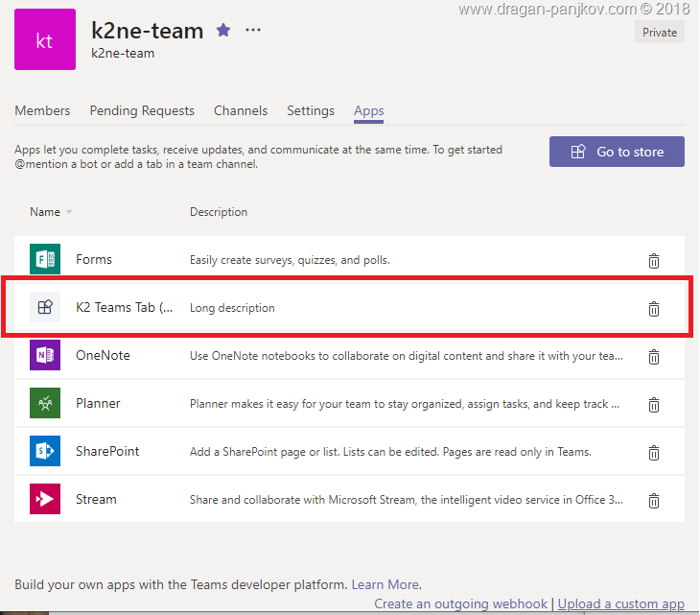Click the Forms app icon
The width and height of the screenshot is (700, 615).
click(x=45, y=260)
